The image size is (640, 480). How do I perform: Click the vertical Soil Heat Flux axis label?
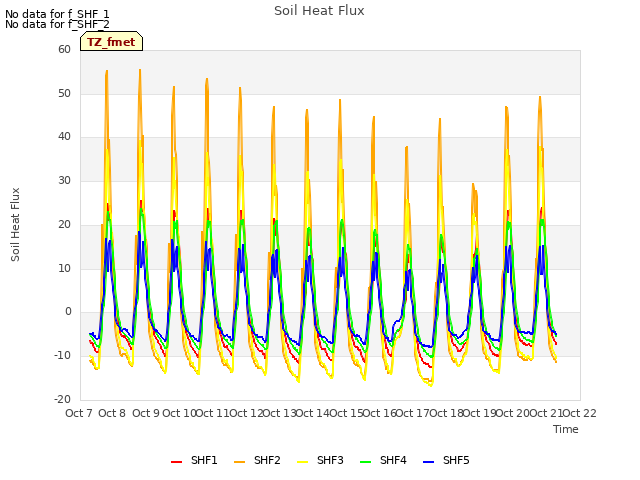(15, 224)
